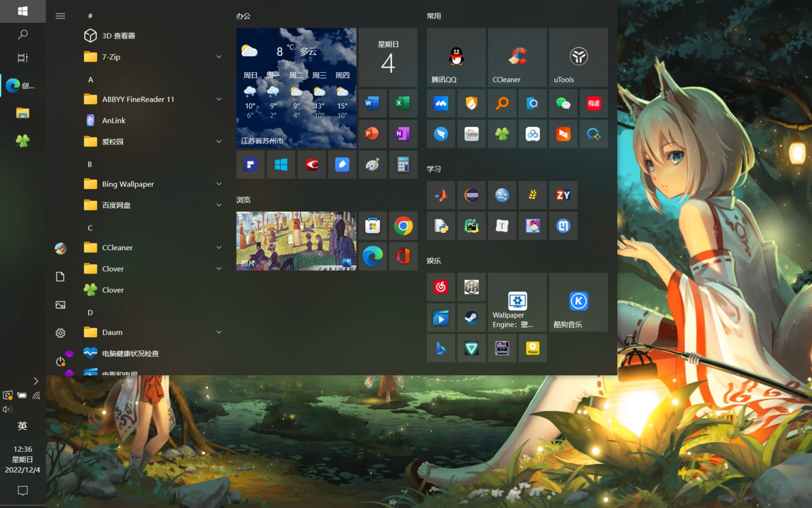Open the 照片 photos live tile
This screenshot has height=508, width=812.
tap(296, 241)
